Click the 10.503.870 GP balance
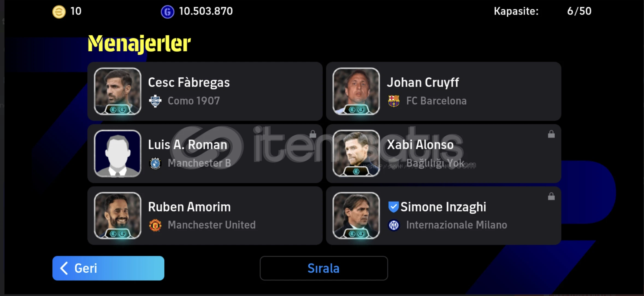 pos(206,11)
